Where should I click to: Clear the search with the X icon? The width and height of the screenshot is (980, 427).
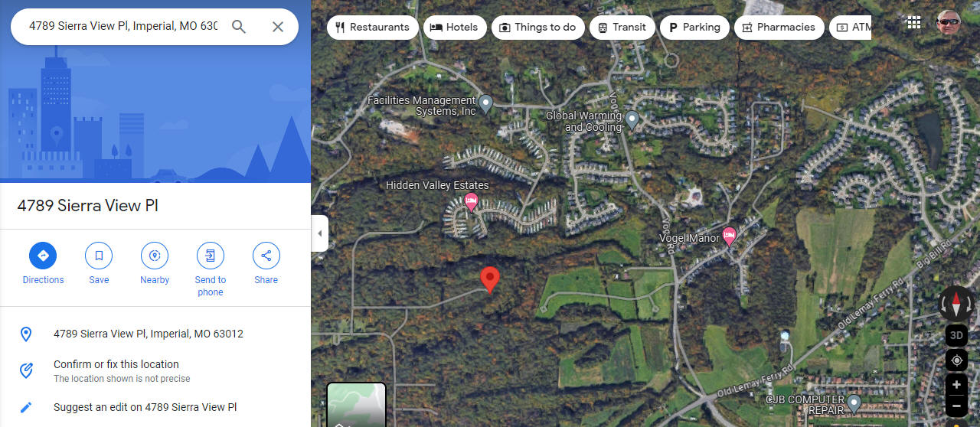(x=278, y=27)
